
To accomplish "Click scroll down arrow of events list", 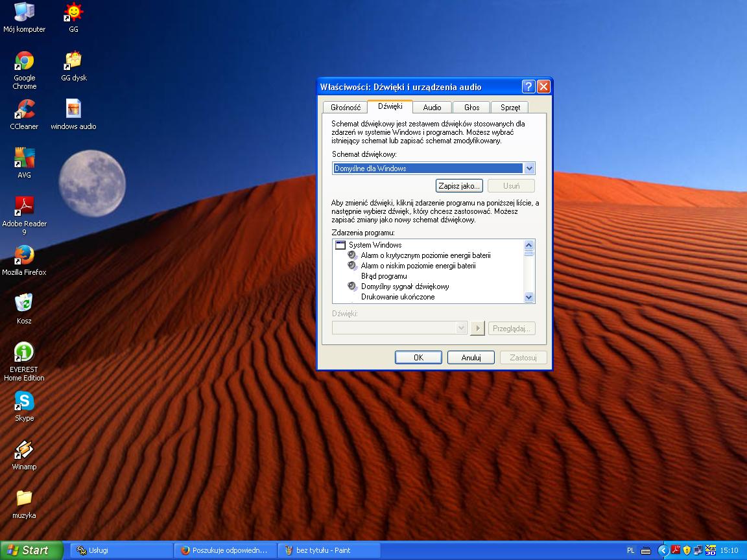I will [529, 297].
